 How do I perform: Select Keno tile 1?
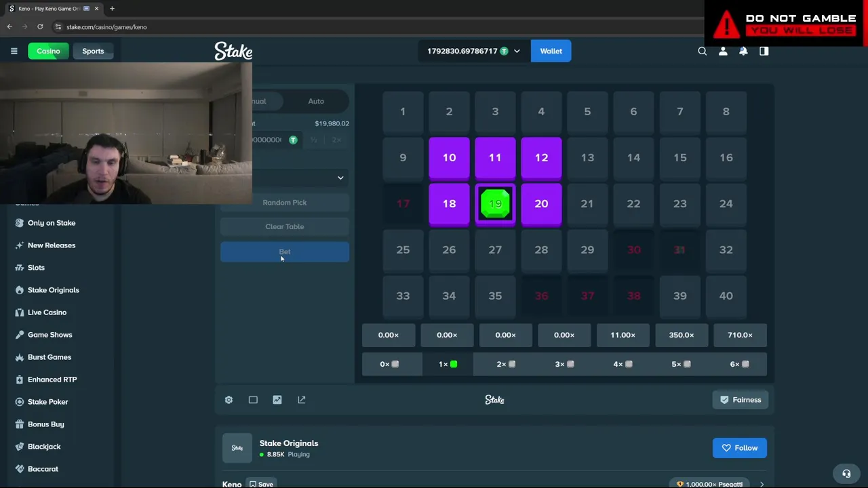[x=403, y=112]
